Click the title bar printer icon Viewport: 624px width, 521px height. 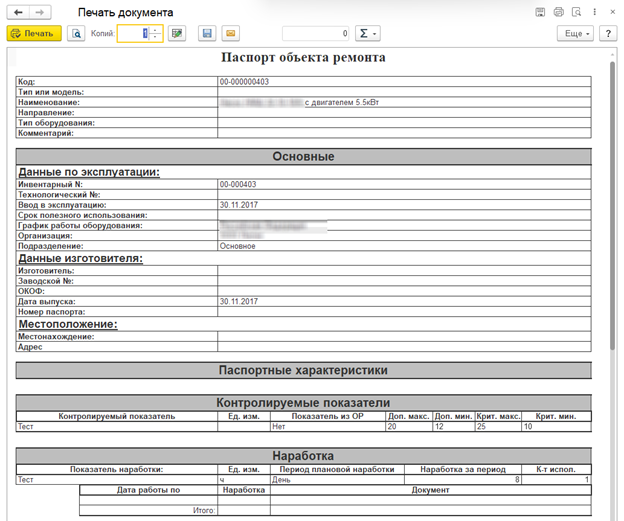click(x=558, y=12)
